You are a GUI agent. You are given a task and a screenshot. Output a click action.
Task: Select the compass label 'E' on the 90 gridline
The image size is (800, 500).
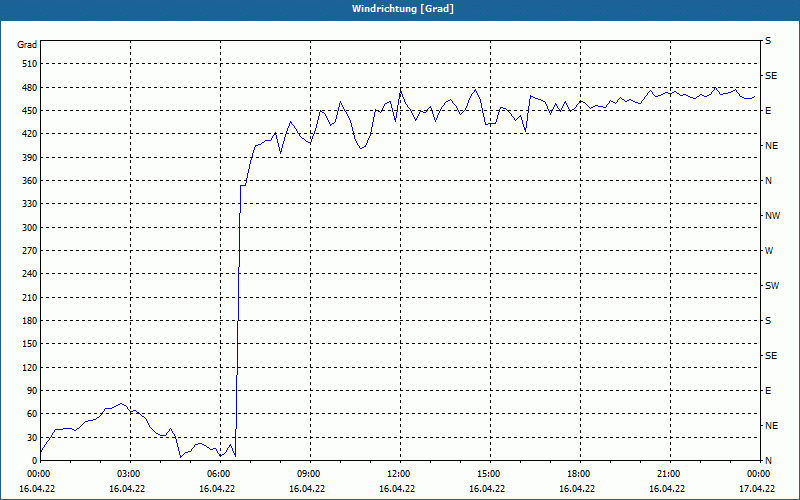coord(768,391)
